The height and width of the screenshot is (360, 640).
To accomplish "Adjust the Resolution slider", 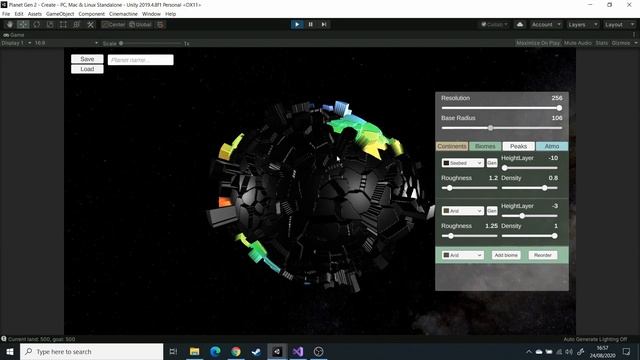I will pyautogui.click(x=502, y=108).
